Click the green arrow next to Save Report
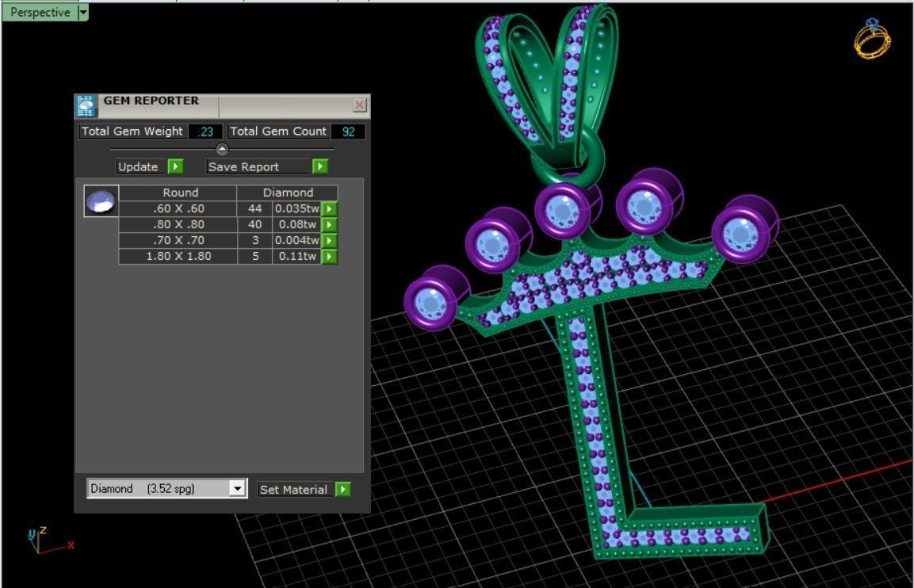Viewport: 914px width, 588px height. point(320,166)
